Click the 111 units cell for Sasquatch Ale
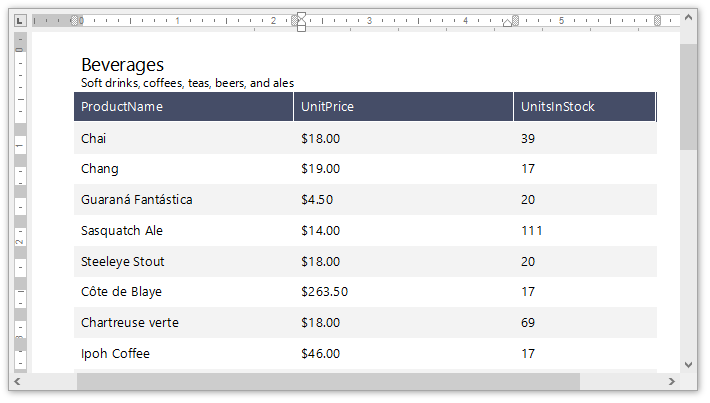The height and width of the screenshot is (403, 710). [x=531, y=231]
